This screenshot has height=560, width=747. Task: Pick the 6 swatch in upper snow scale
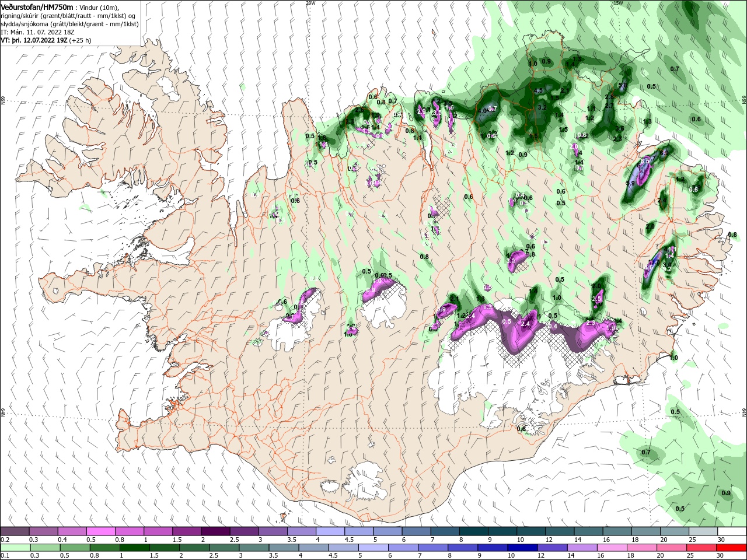coord(416,531)
